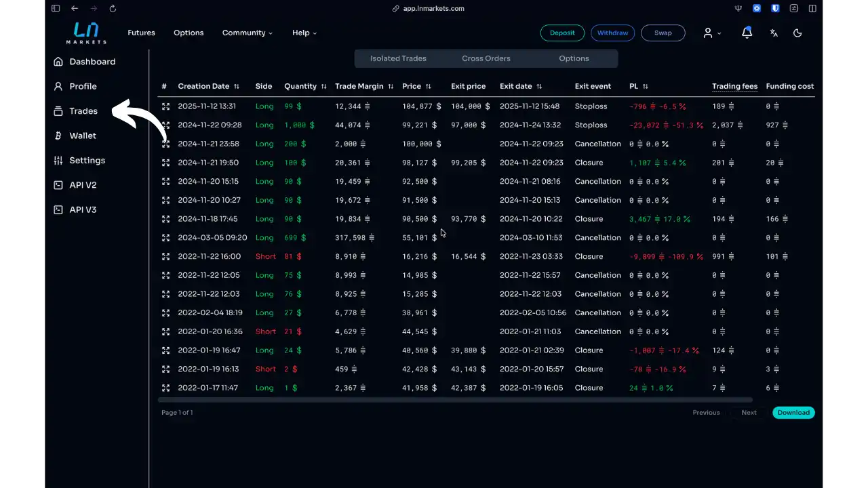This screenshot has width=868, height=488.
Task: Toggle sorting on the Creation Date column
Action: 236,86
